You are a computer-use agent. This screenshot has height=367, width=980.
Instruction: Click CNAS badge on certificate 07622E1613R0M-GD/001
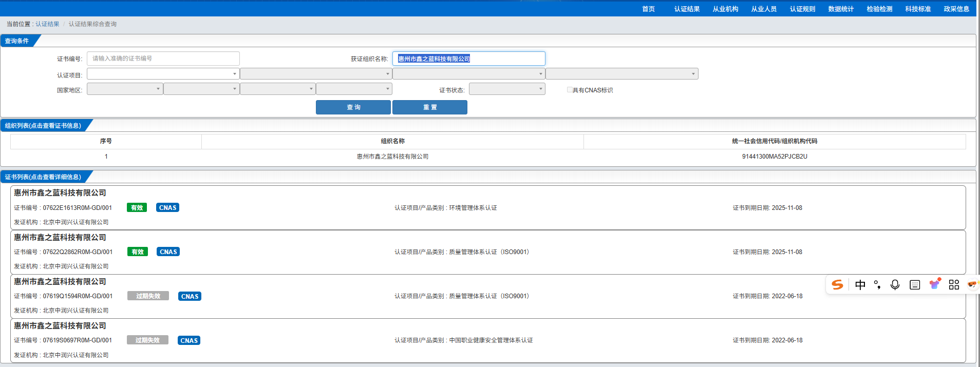(168, 208)
